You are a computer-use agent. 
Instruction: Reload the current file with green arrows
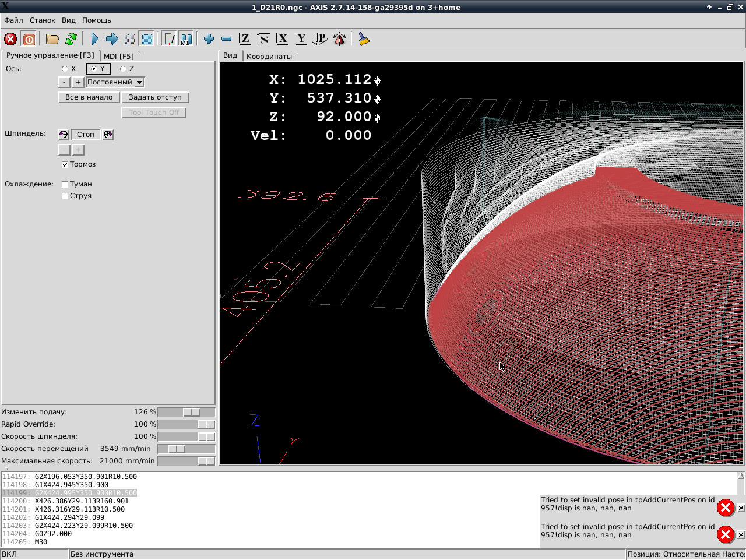(x=71, y=39)
